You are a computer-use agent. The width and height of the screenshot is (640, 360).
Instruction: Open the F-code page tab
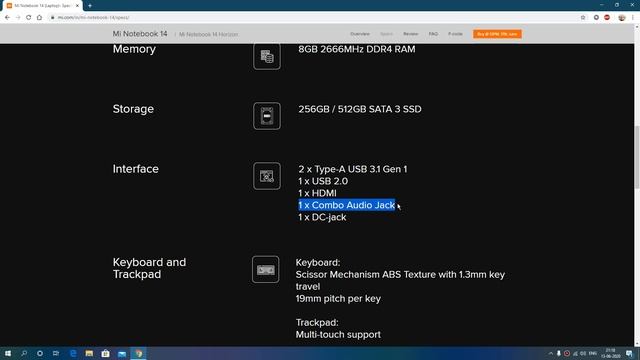(455, 34)
